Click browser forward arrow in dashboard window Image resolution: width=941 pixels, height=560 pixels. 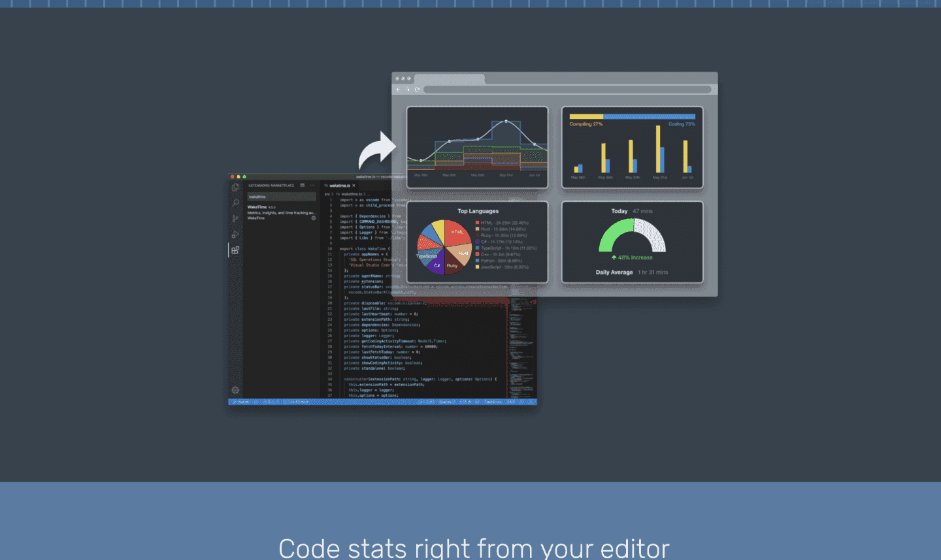tap(408, 90)
